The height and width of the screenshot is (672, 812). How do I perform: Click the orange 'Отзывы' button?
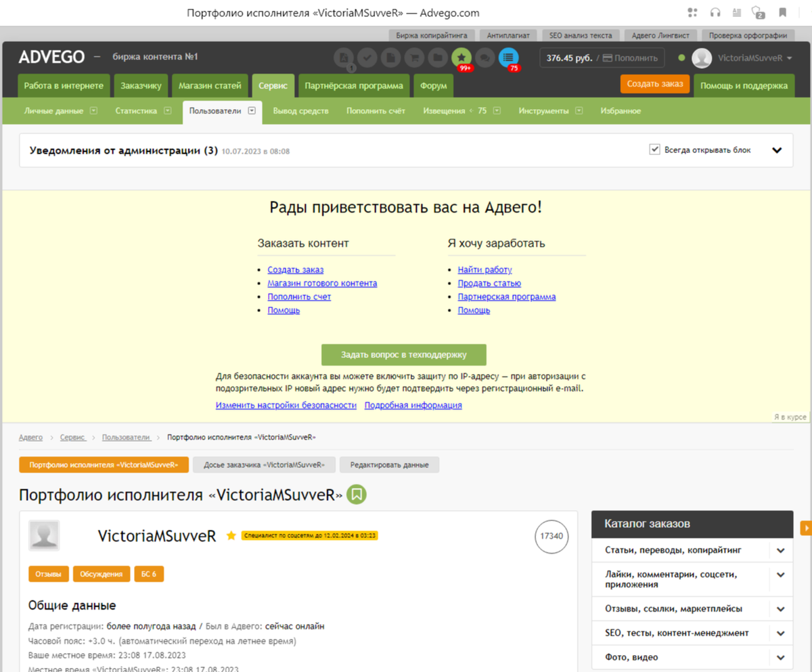49,574
